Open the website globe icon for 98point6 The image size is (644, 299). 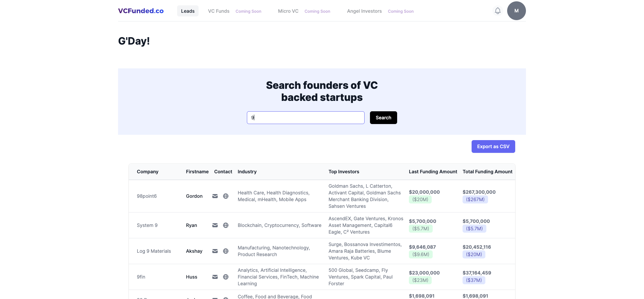tap(226, 196)
